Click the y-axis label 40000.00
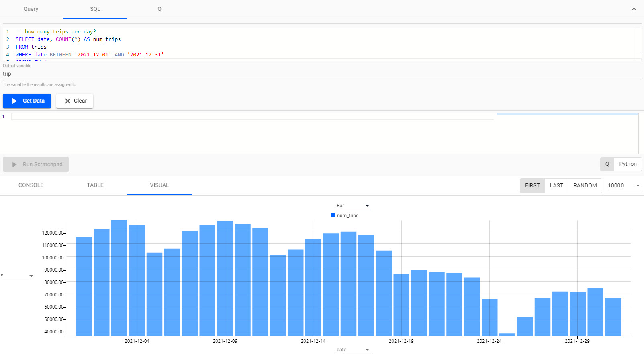The width and height of the screenshot is (644, 354). click(x=54, y=332)
